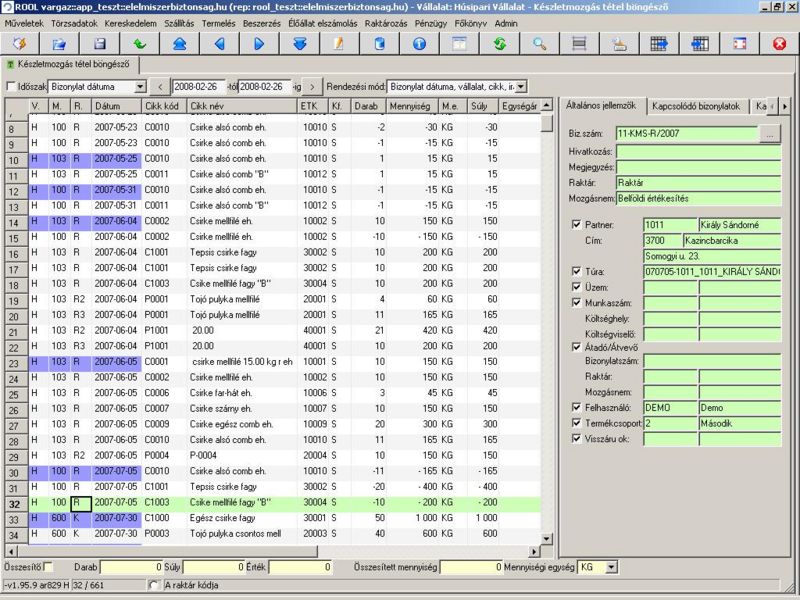Toggle the Összesítő checkbox

point(48,567)
